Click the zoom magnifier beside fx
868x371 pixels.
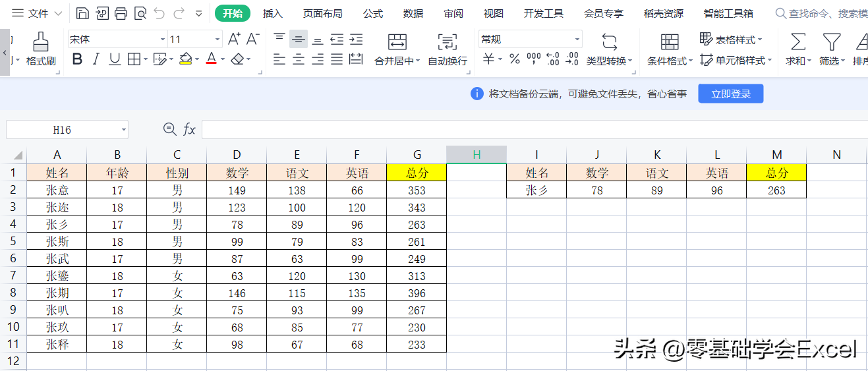point(169,129)
